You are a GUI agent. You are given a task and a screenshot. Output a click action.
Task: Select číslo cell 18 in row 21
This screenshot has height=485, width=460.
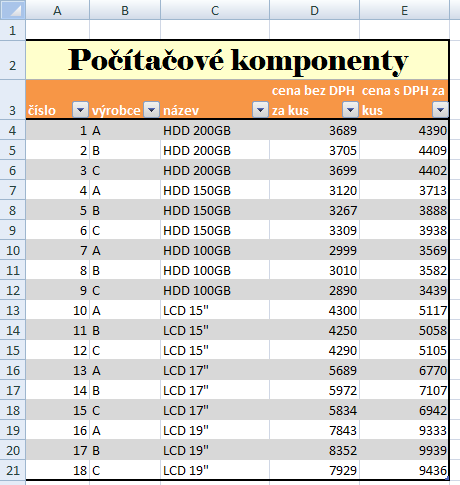(58, 470)
